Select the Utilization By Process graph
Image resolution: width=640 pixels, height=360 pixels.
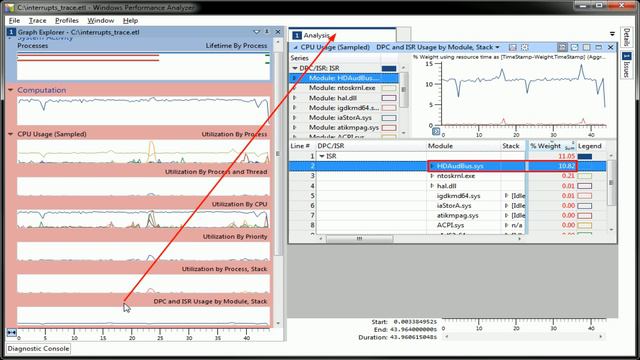tap(143, 151)
